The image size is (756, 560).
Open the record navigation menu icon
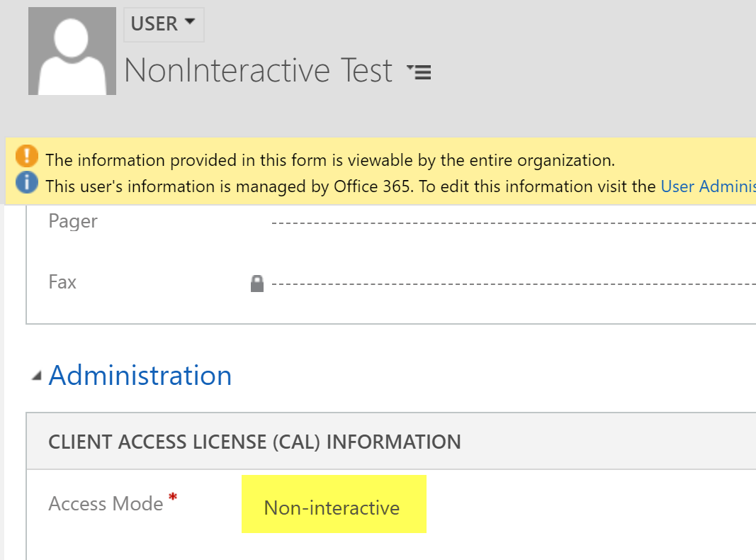coord(419,72)
